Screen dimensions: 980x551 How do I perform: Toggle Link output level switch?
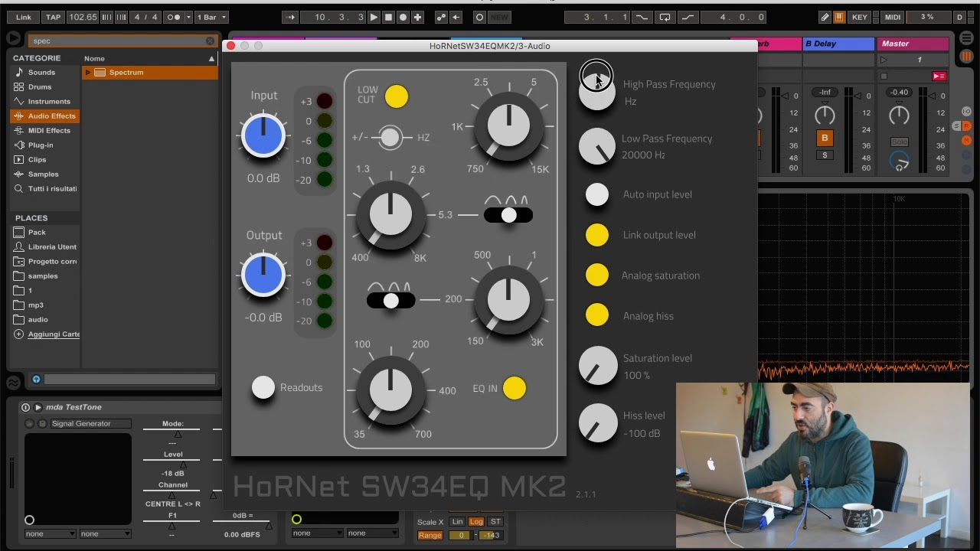[597, 235]
